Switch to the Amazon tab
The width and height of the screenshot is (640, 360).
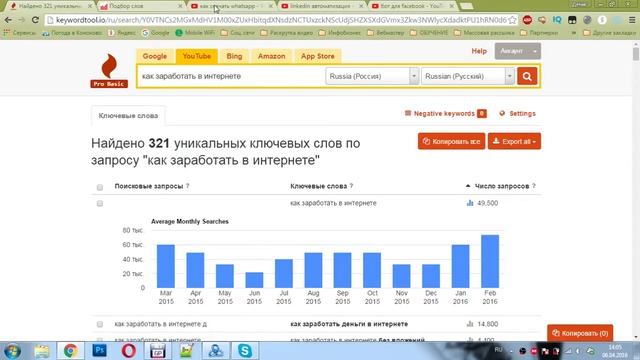[x=271, y=56]
